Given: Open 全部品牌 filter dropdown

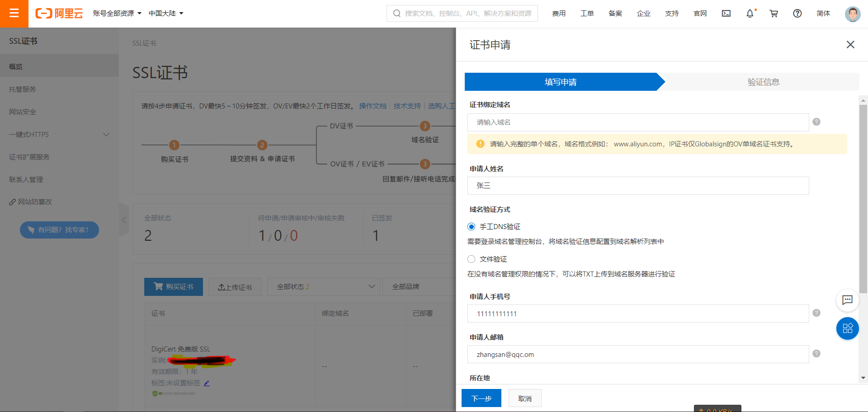Looking at the screenshot, I should [419, 287].
